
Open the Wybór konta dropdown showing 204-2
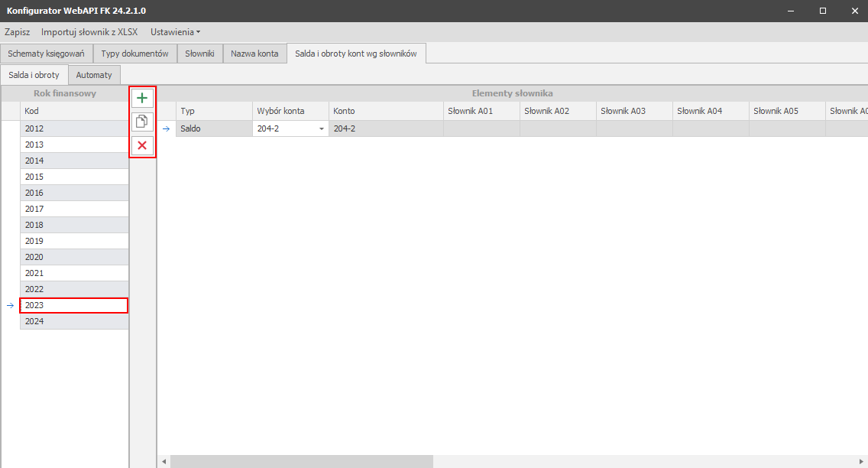(321, 129)
